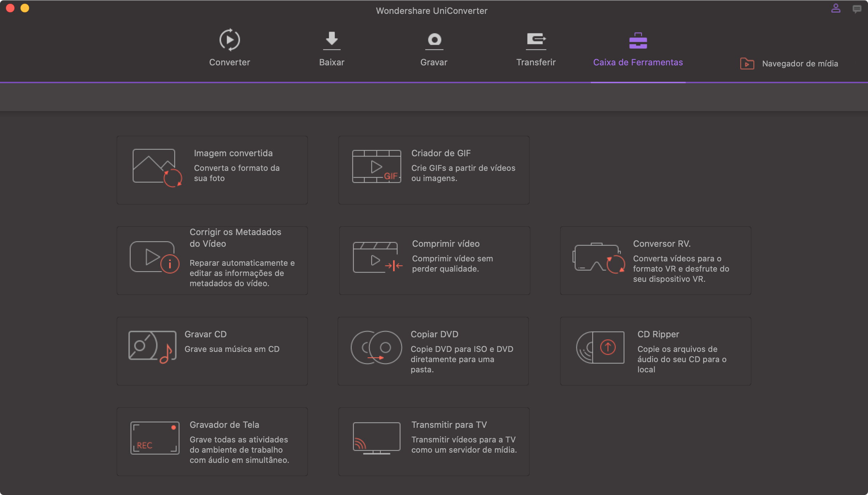Click the Navegador de mídia panel
Screen dimensions: 868x495
(x=789, y=63)
